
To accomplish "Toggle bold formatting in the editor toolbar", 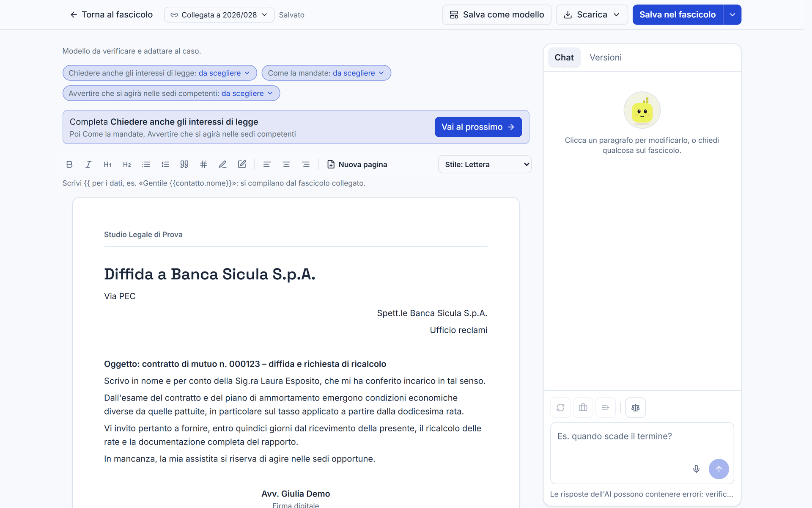I will pos(69,164).
